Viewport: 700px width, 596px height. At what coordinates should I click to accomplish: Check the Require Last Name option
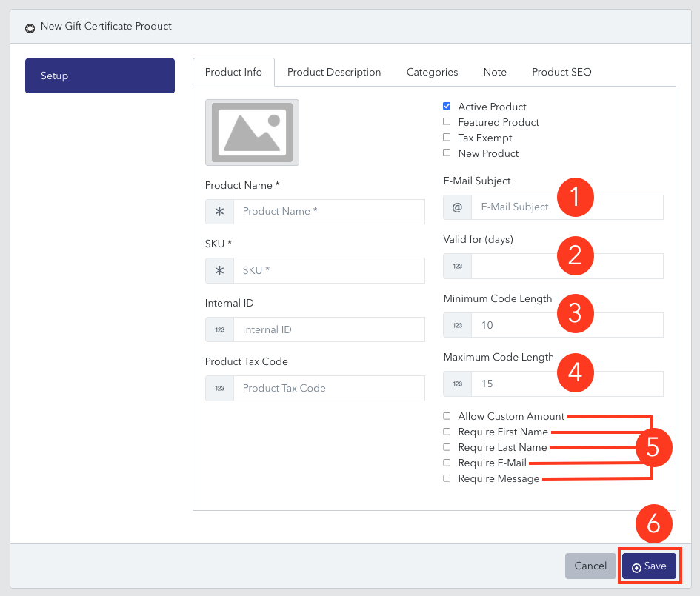click(447, 447)
